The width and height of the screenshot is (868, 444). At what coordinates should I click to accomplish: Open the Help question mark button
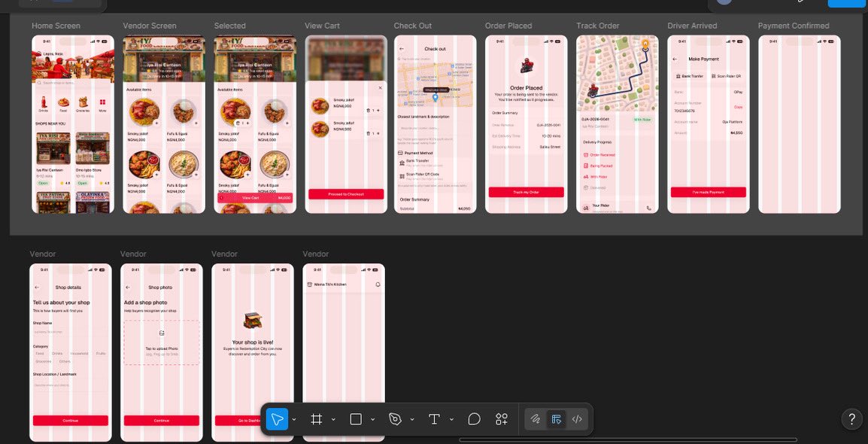[x=851, y=419]
